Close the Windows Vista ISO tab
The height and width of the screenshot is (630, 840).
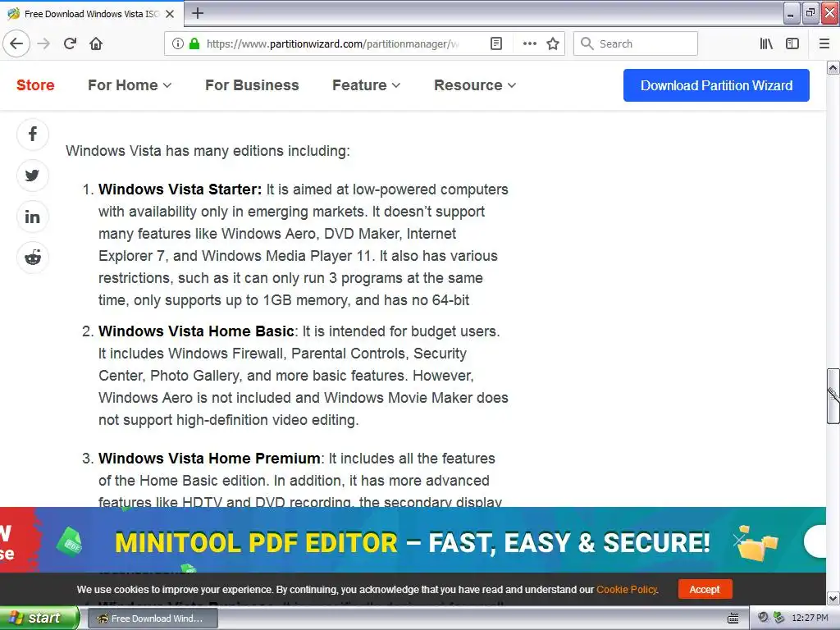(x=170, y=14)
